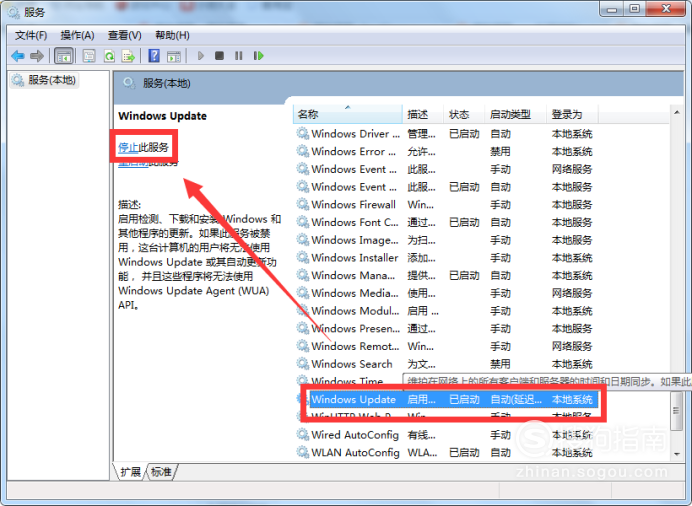Click gear icon of Windows Search row
Viewport: 692px width, 506px height.
(303, 364)
